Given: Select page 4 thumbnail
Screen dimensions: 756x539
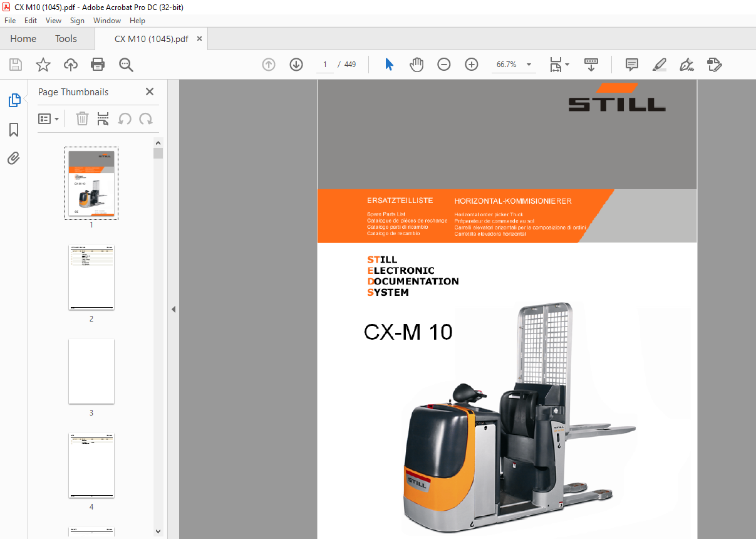Looking at the screenshot, I should coord(91,466).
